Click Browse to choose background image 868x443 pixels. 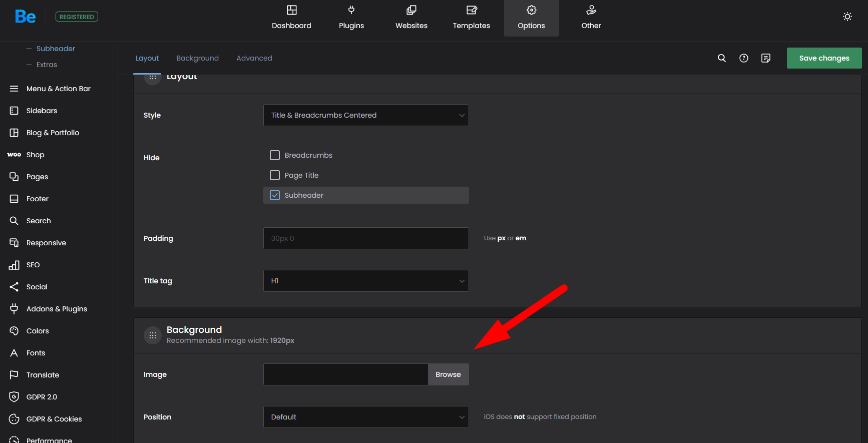pyautogui.click(x=448, y=374)
